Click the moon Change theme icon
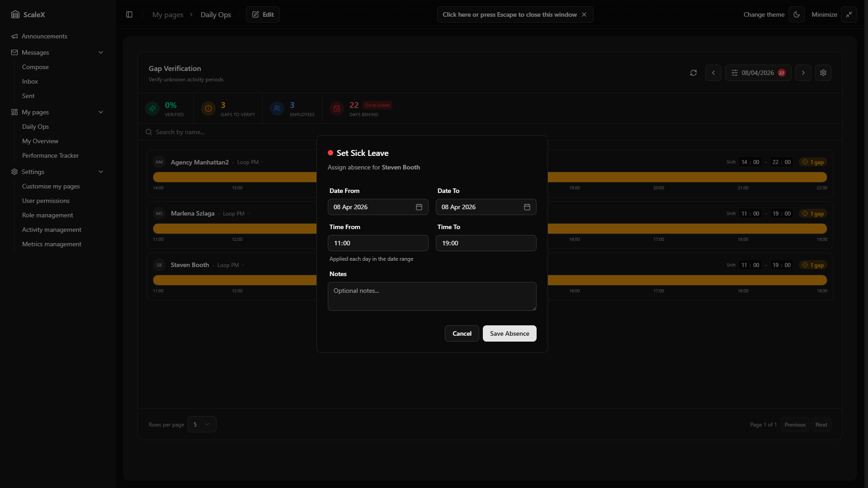Image resolution: width=868 pixels, height=488 pixels. point(797,14)
